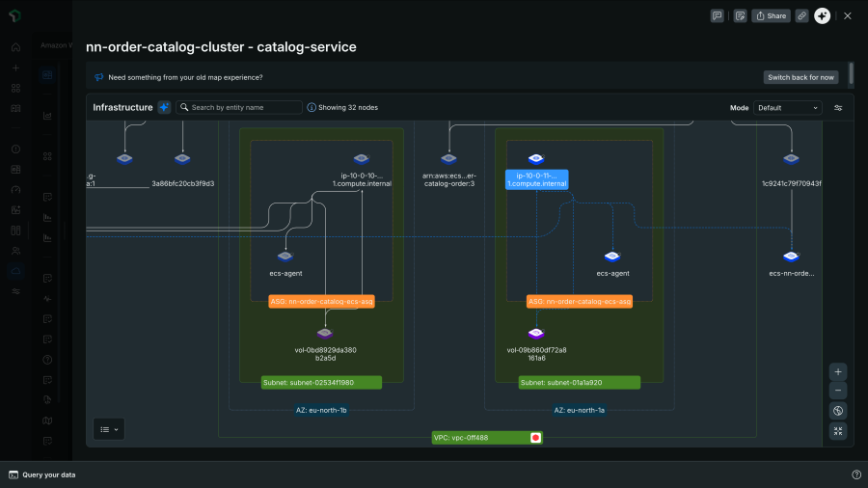Image resolution: width=868 pixels, height=488 pixels.
Task: Click the 3a86bfc20cb3f9d3 label text
Action: click(183, 183)
